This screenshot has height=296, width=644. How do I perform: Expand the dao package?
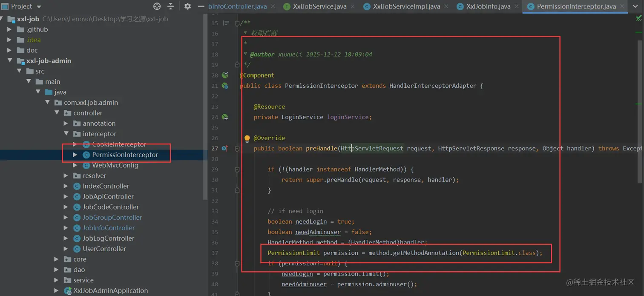[57, 270]
